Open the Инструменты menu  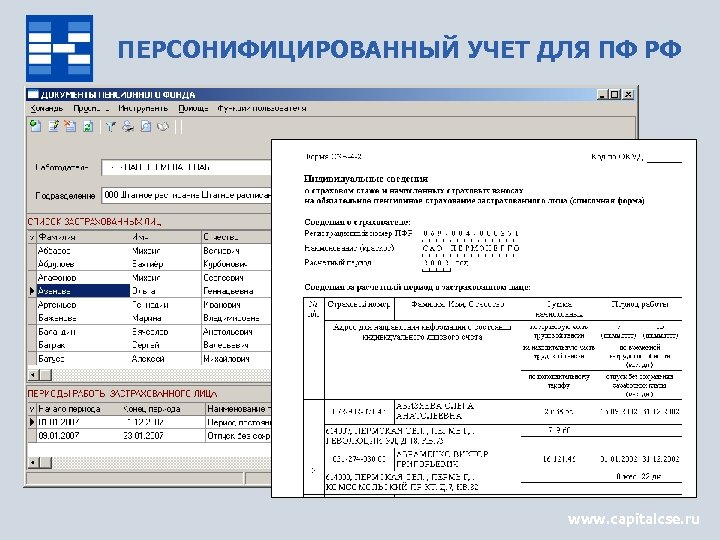(x=143, y=109)
